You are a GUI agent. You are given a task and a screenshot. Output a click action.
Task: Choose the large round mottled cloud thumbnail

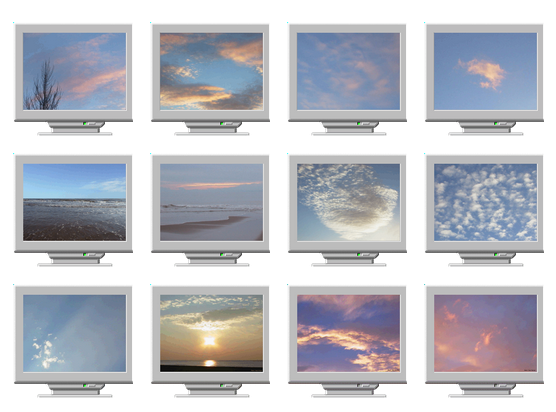coord(349,202)
